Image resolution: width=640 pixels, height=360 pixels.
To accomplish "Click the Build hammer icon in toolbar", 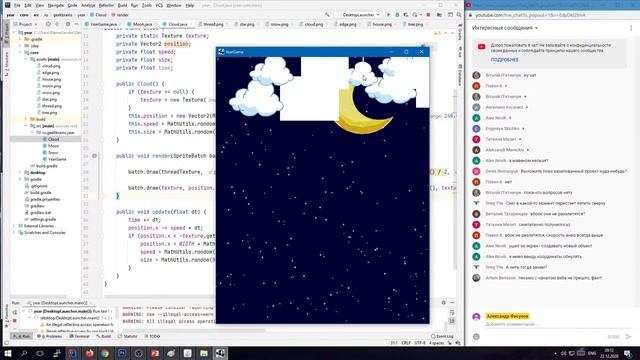I will 327,15.
